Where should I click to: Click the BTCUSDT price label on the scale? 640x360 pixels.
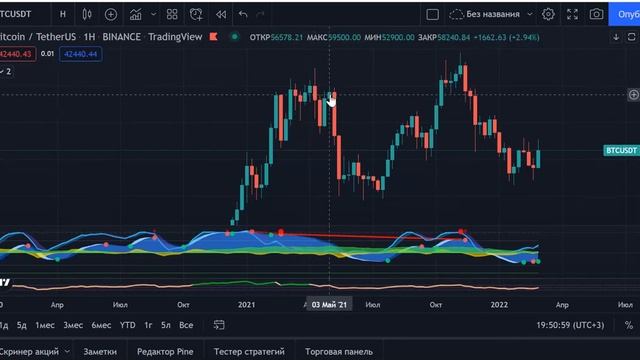click(x=621, y=151)
